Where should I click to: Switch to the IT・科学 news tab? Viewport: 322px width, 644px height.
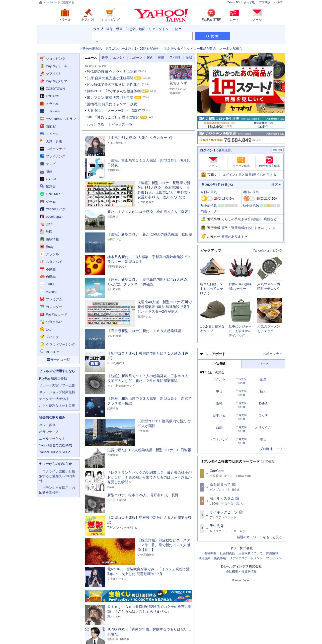tap(175, 58)
